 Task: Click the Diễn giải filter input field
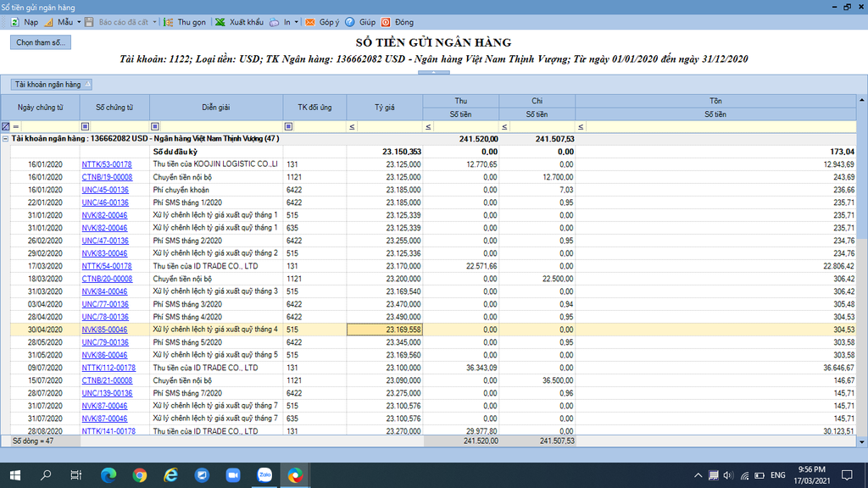pyautogui.click(x=221, y=127)
